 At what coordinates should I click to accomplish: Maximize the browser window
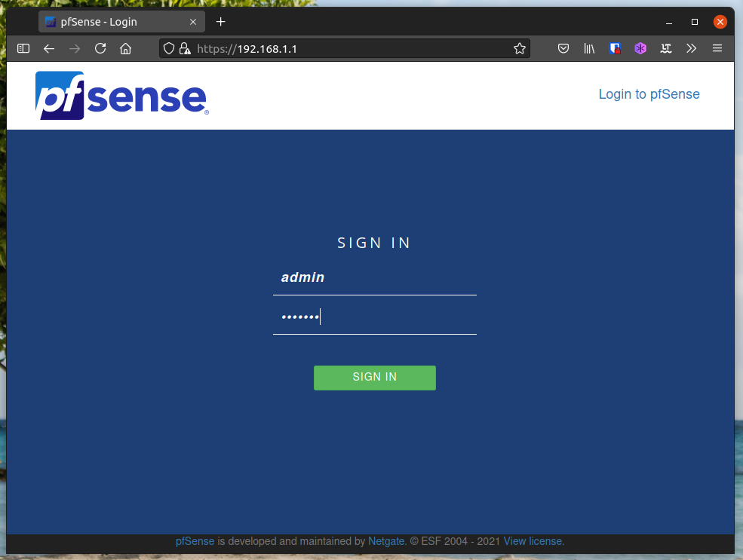[694, 22]
